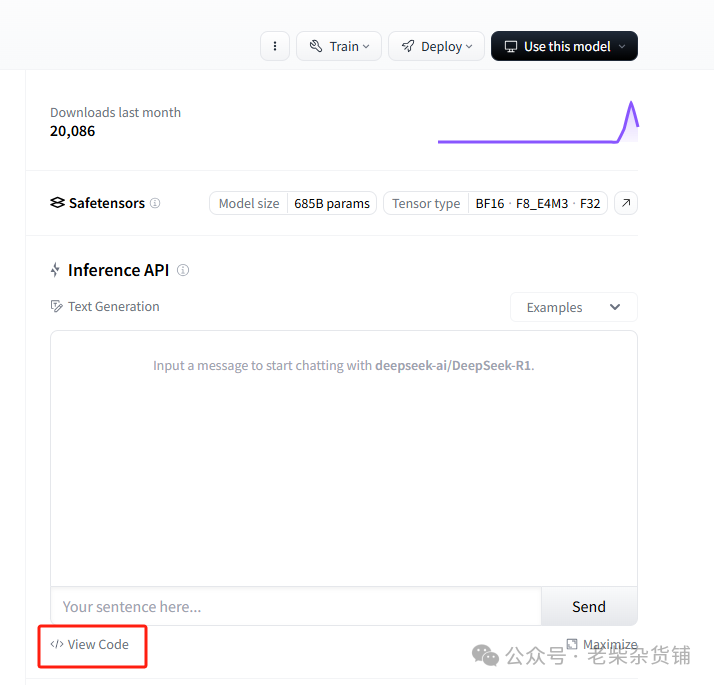Click the 'BF16 · F8_E4M3 · F32' tensor type value
714x685 pixels.
(x=538, y=203)
